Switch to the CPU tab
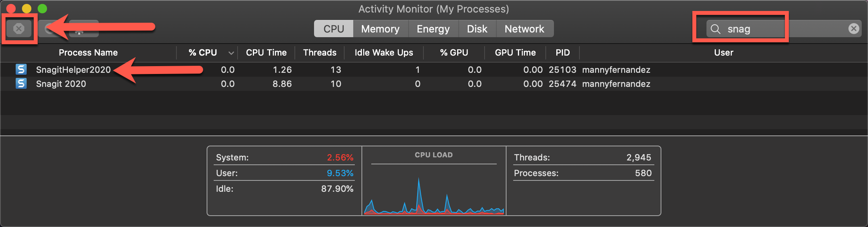The height and width of the screenshot is (227, 868). [334, 29]
